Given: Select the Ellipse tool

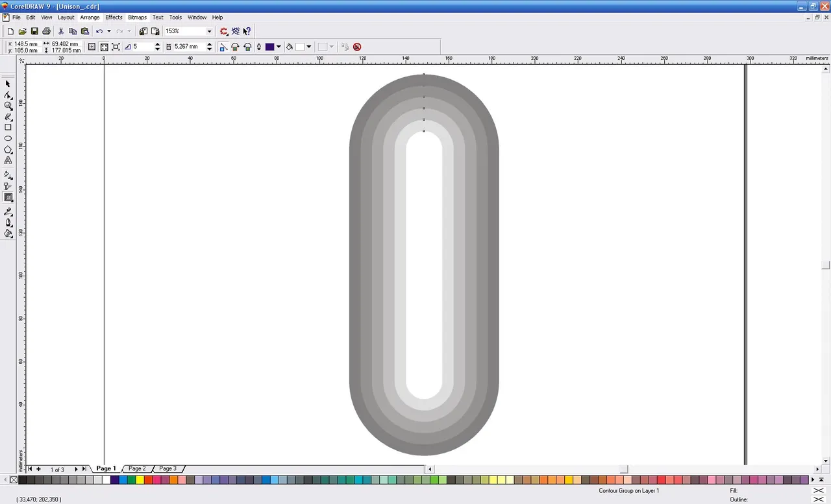Looking at the screenshot, I should (x=8, y=138).
